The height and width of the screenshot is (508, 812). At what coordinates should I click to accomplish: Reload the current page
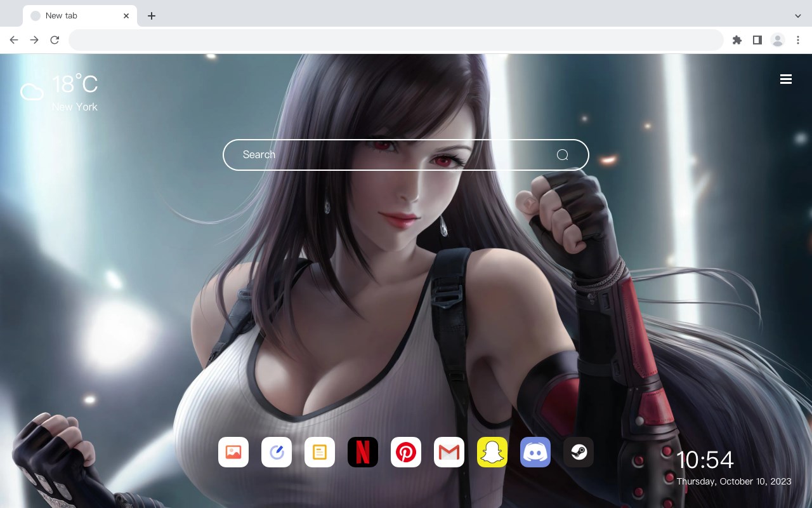pyautogui.click(x=55, y=40)
